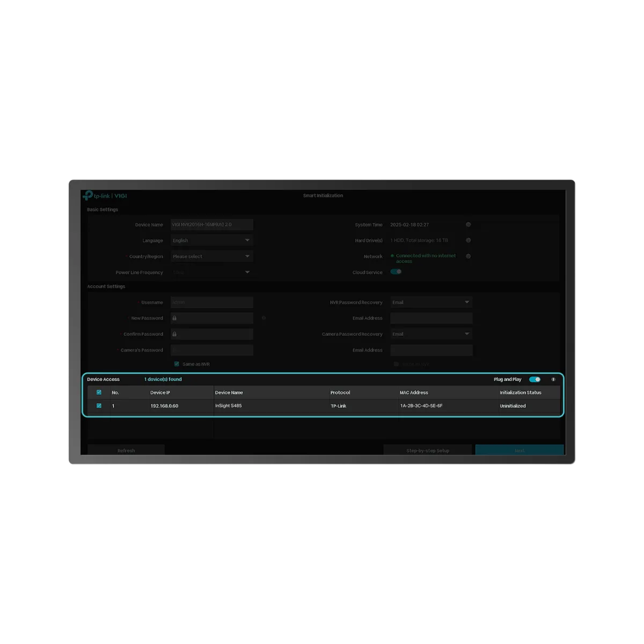Click the Device Name input field
Viewport: 644px width, 644px height.
pyautogui.click(x=212, y=225)
